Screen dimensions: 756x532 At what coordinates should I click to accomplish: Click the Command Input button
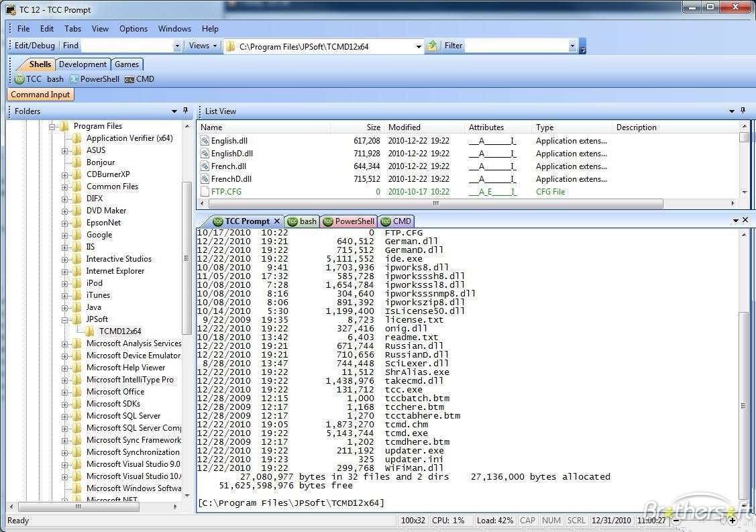pos(40,95)
